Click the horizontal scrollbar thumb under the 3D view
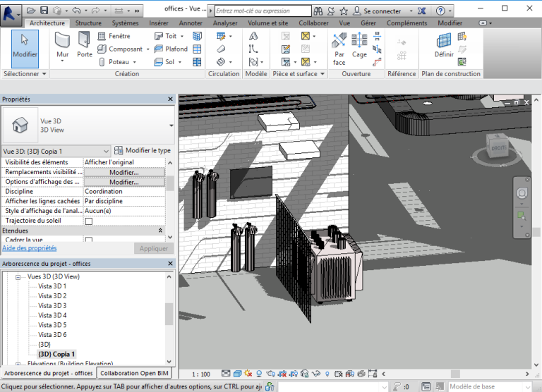This screenshot has width=542, height=392. pyautogui.click(x=456, y=374)
